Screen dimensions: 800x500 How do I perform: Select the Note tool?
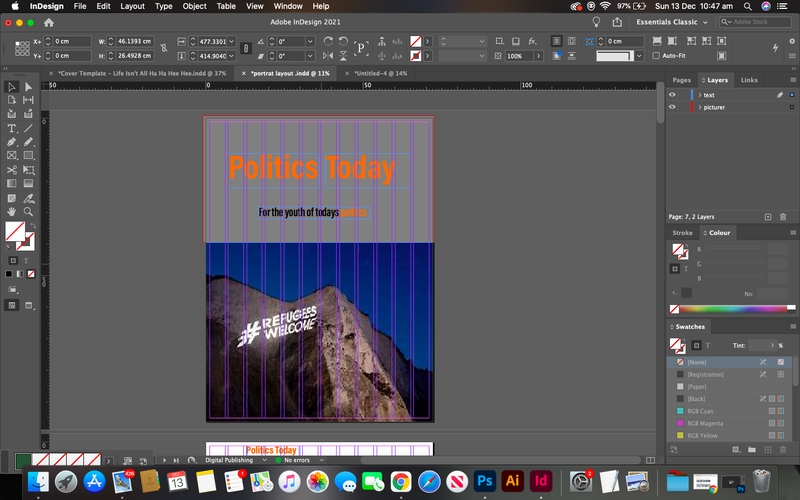(x=11, y=198)
